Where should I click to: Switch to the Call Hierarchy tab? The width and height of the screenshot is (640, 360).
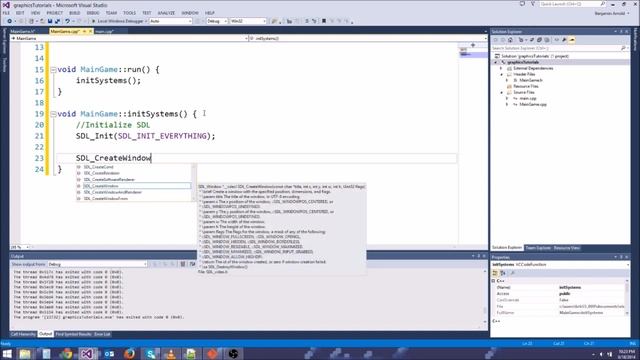coord(23,334)
